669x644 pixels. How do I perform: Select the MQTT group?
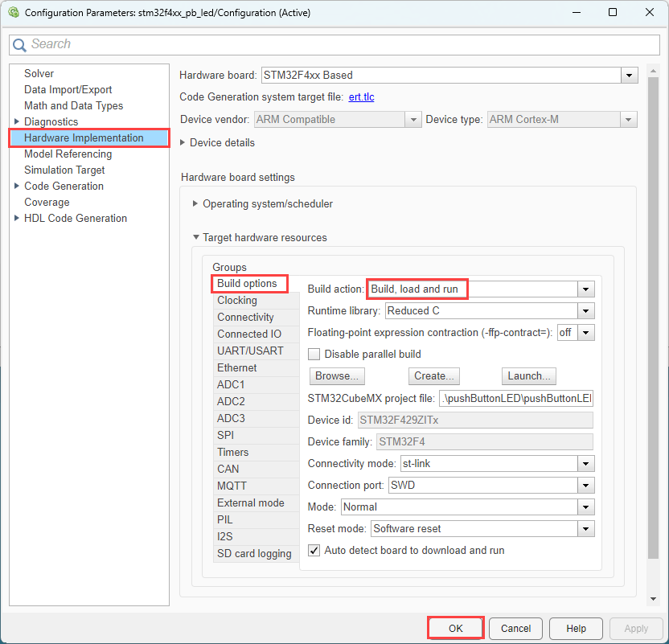(256, 486)
